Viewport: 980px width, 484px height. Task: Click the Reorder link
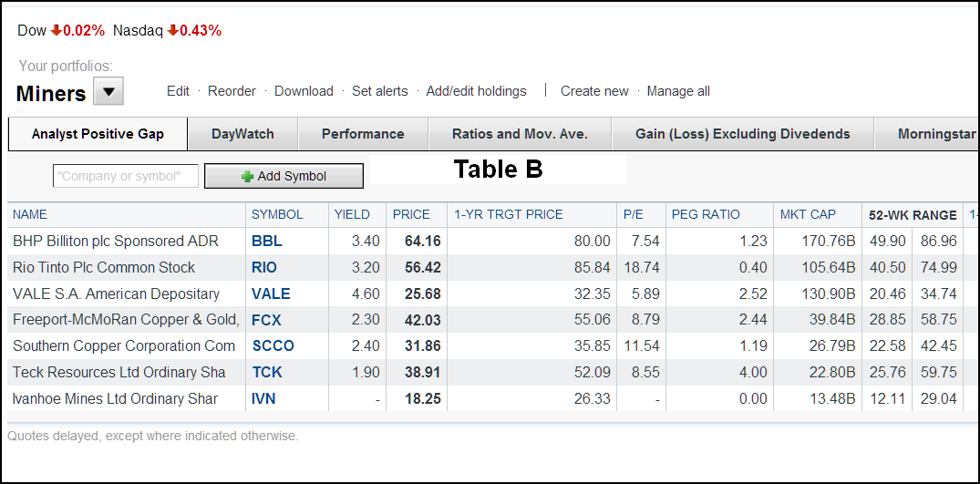tap(232, 91)
